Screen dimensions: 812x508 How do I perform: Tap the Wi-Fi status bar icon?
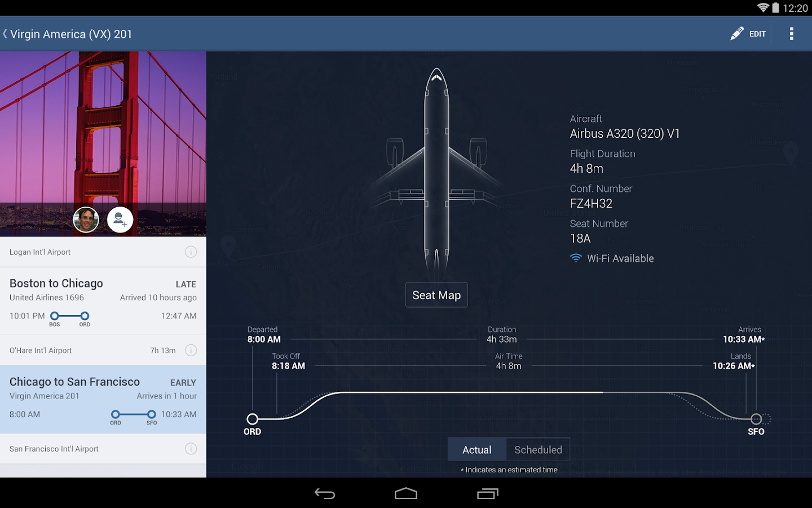pos(763,7)
